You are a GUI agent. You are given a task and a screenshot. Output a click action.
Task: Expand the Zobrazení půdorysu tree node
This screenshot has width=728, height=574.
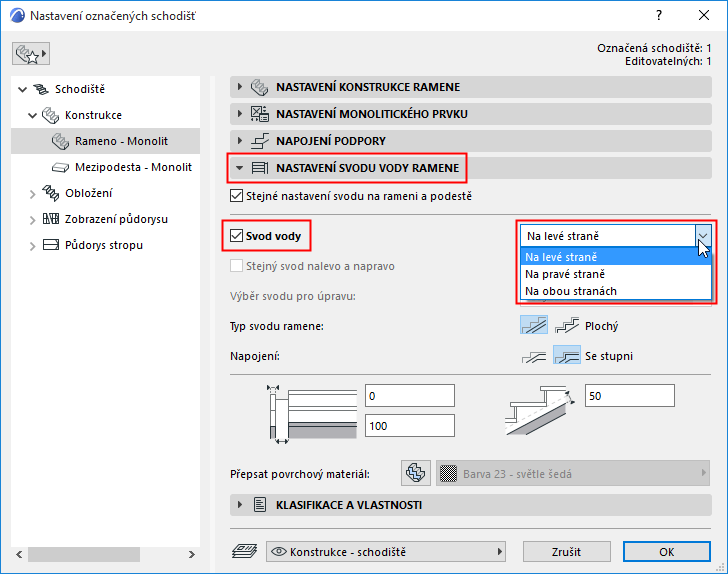pyautogui.click(x=32, y=220)
